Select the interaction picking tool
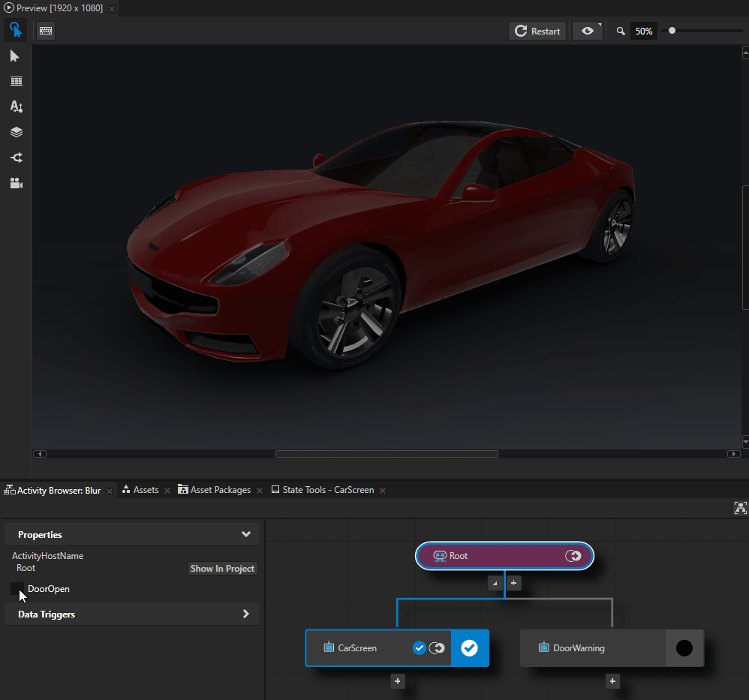 16,30
